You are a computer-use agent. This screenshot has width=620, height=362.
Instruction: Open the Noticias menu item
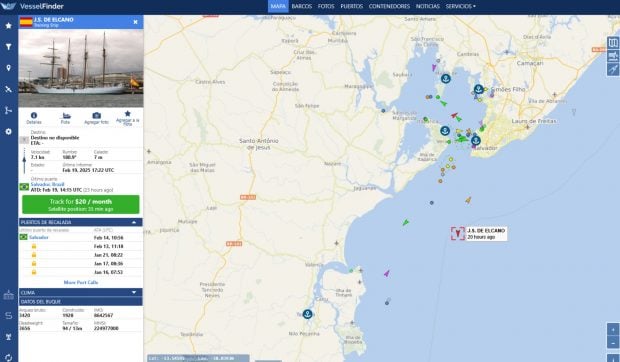pos(427,6)
